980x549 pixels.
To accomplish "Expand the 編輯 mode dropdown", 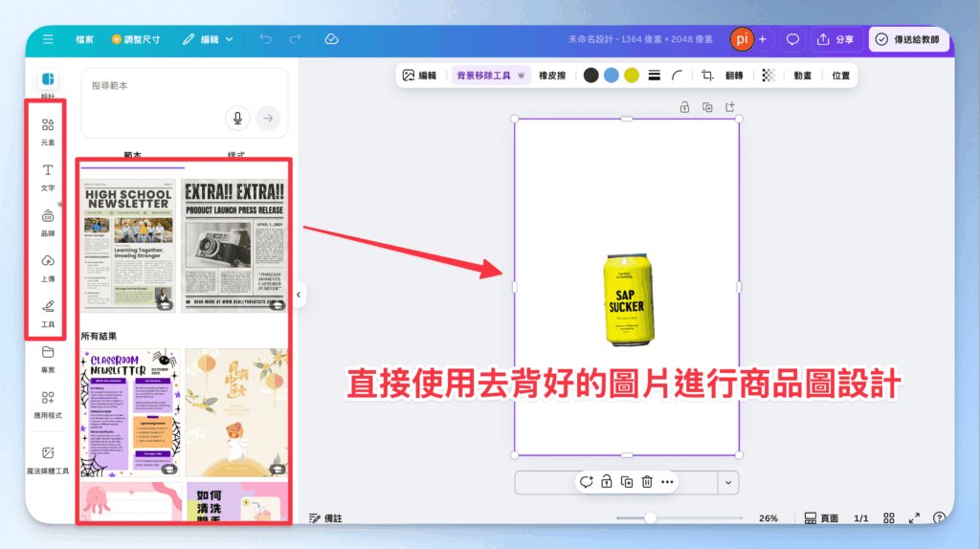I will (208, 39).
